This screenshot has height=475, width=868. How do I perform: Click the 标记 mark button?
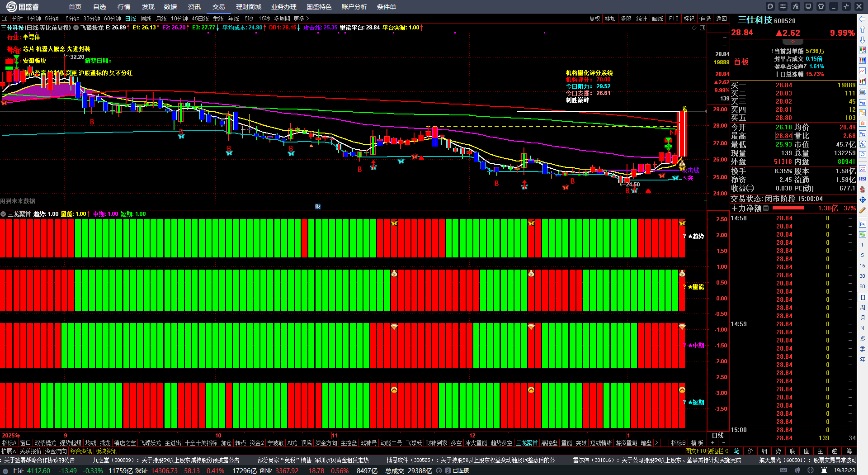(x=689, y=19)
